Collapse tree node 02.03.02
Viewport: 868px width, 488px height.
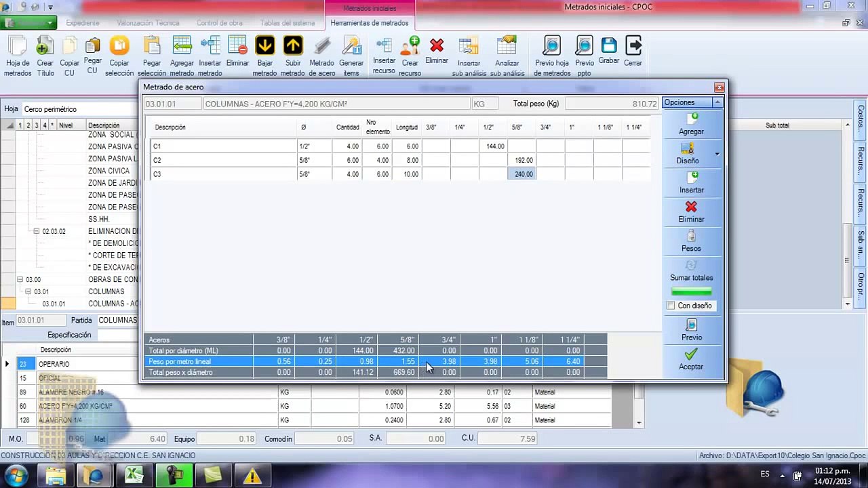(37, 231)
